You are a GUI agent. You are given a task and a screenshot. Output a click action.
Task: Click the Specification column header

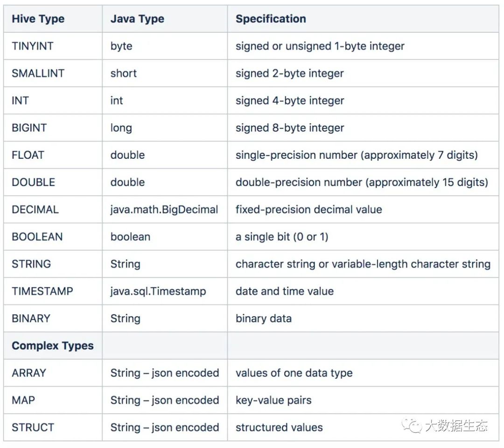[271, 19]
